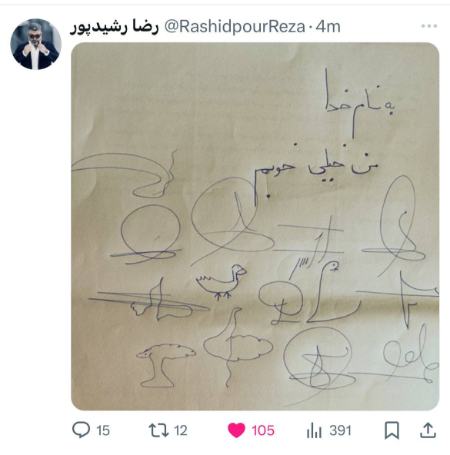This screenshot has width=450, height=455.
Task: Bookmark this tweet with the bookmark icon
Action: click(392, 430)
